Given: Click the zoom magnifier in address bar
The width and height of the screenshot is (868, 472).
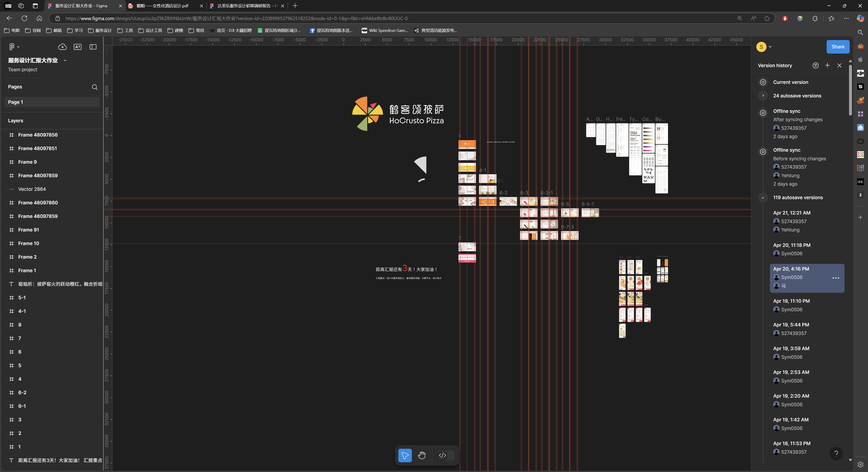Looking at the screenshot, I should [740, 18].
